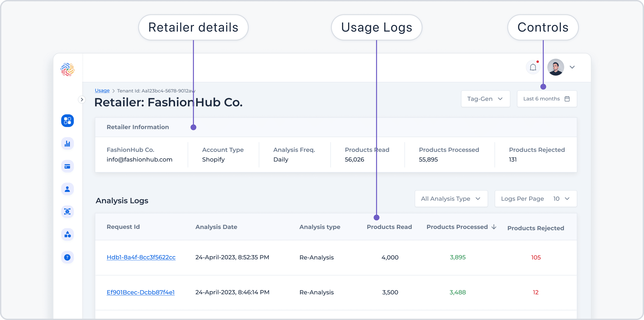Click the notifications bell icon
The image size is (644, 320).
click(533, 67)
